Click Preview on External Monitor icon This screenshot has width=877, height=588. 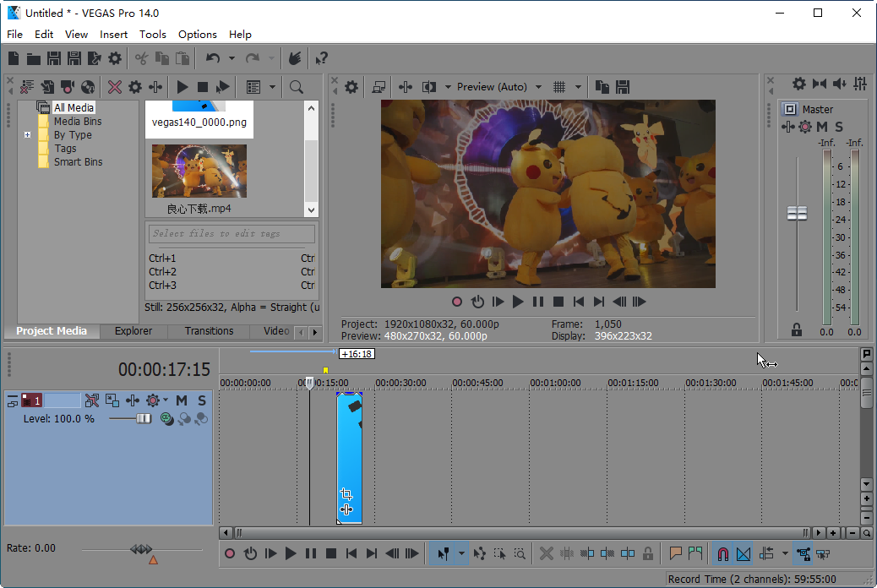point(379,87)
